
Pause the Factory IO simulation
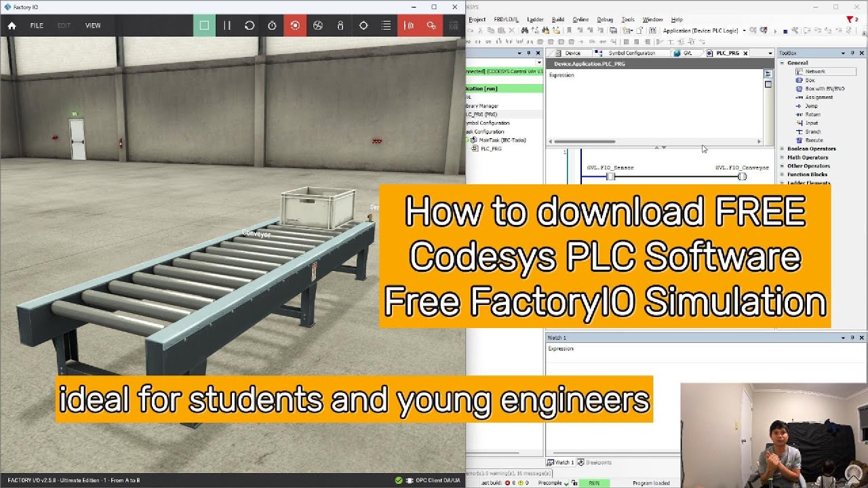tap(227, 26)
